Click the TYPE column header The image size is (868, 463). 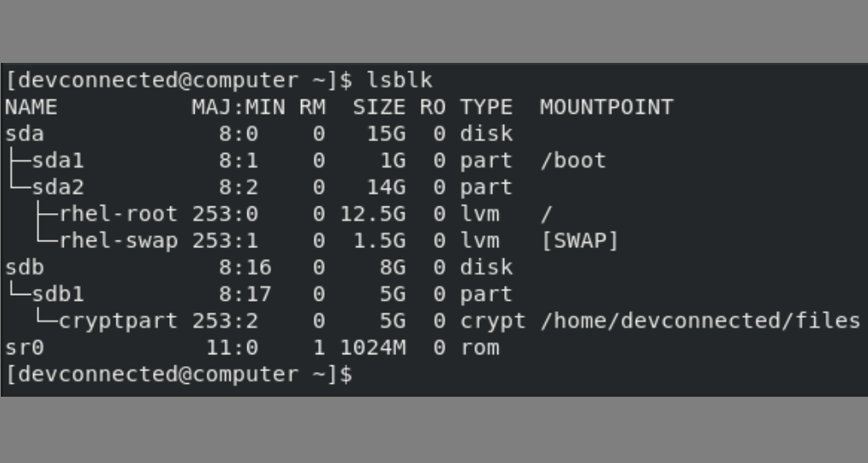[486, 108]
